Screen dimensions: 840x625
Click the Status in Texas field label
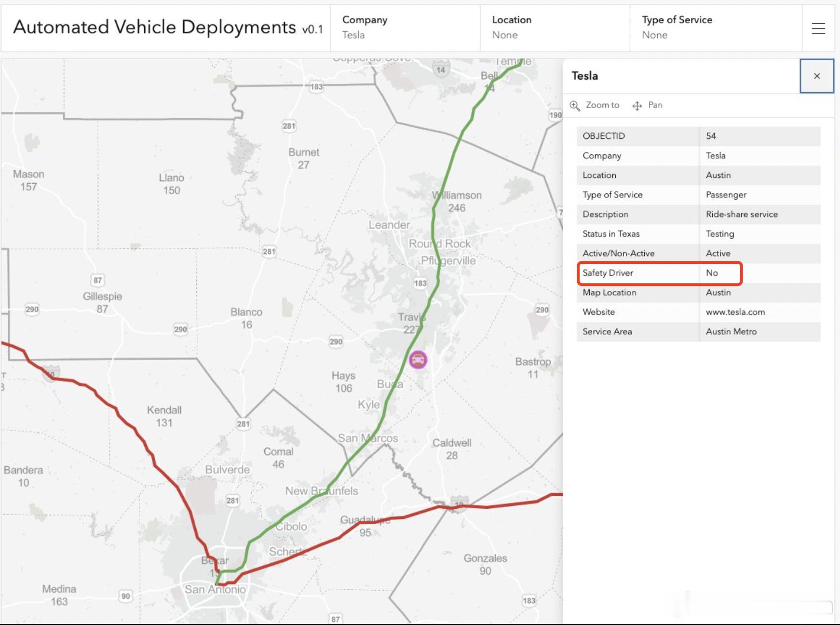(x=611, y=234)
